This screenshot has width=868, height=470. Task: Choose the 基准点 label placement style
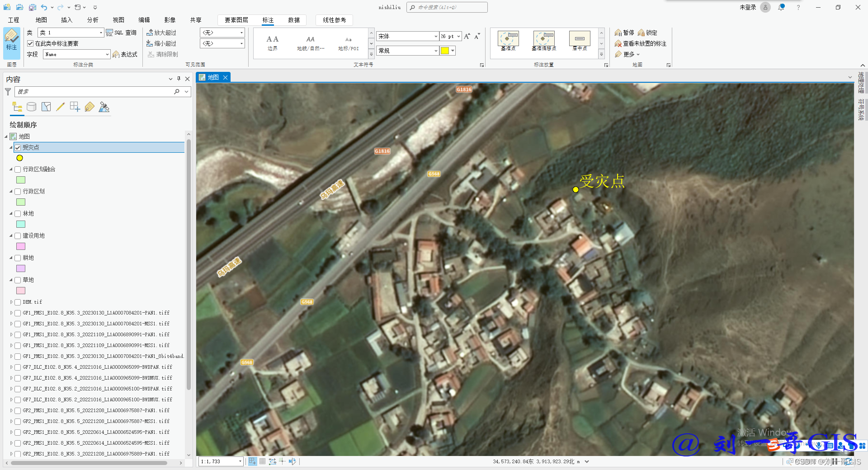(508, 40)
